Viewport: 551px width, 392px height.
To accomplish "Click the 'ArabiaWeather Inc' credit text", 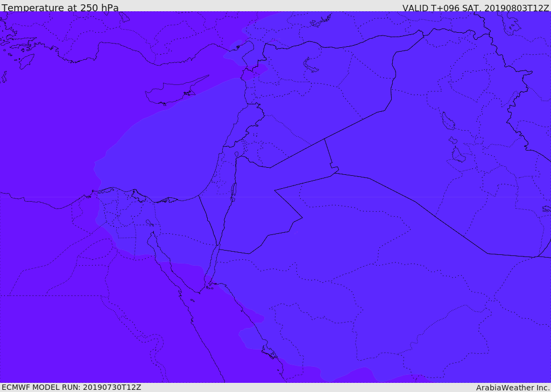I will (x=513, y=388).
